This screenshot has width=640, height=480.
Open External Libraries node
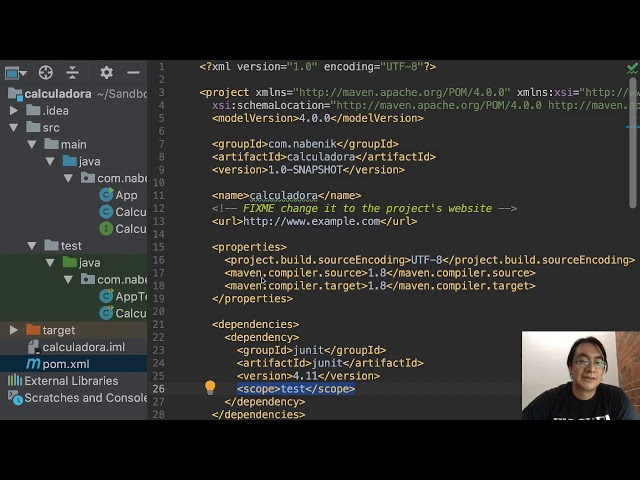coord(71,381)
